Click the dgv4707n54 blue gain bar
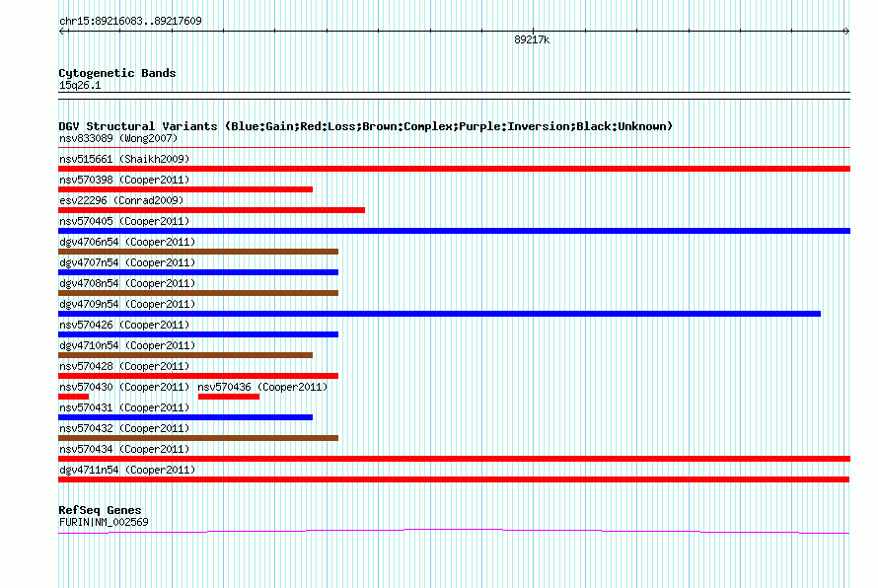The image size is (878, 588). [198, 272]
